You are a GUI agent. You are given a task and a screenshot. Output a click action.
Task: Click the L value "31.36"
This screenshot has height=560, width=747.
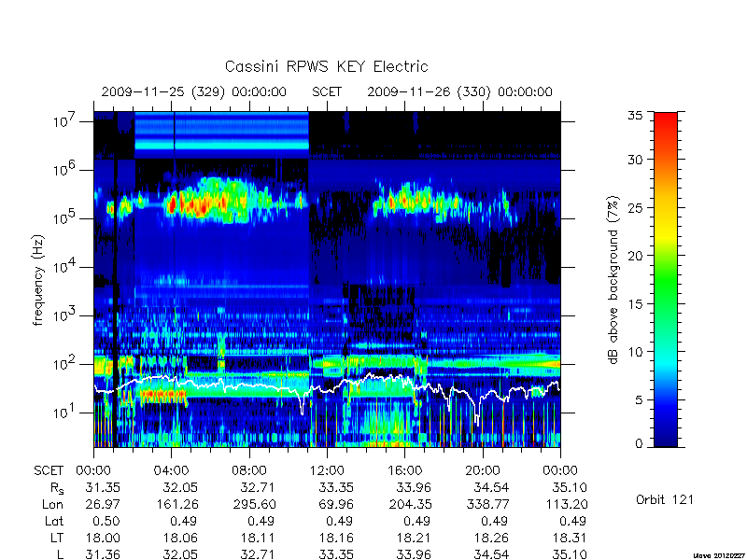(103, 554)
